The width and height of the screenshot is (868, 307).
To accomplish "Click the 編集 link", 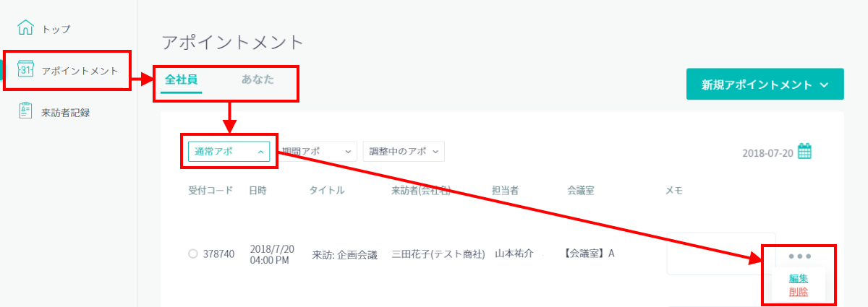I will click(x=799, y=278).
